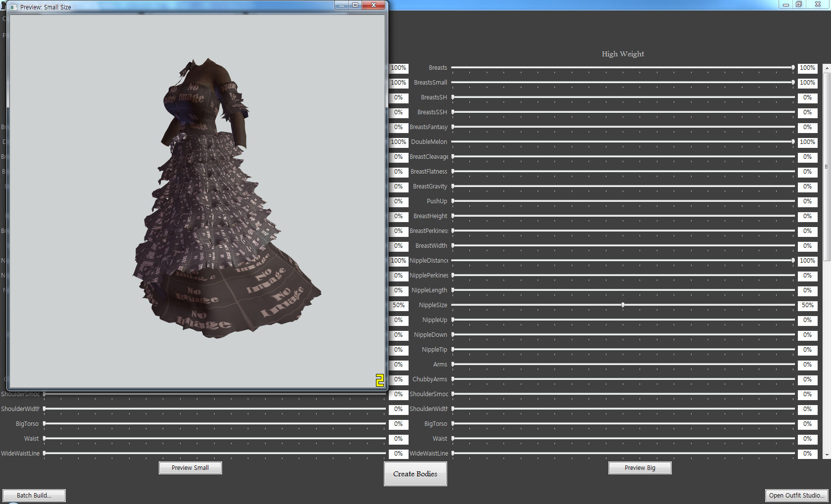Click the WideWaistLine slider handle
Screen dimensions: 831x504
coord(453,454)
